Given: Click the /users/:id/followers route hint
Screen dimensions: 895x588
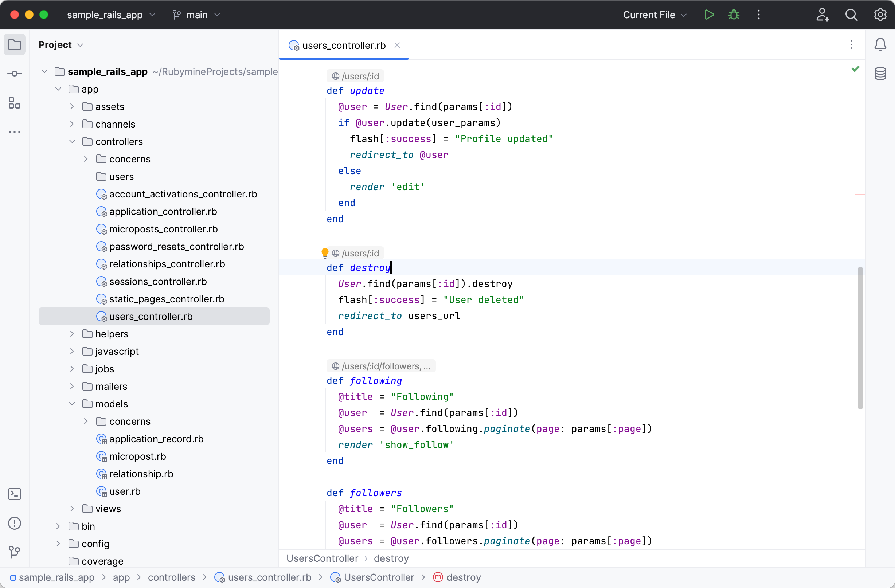Looking at the screenshot, I should pos(381,366).
